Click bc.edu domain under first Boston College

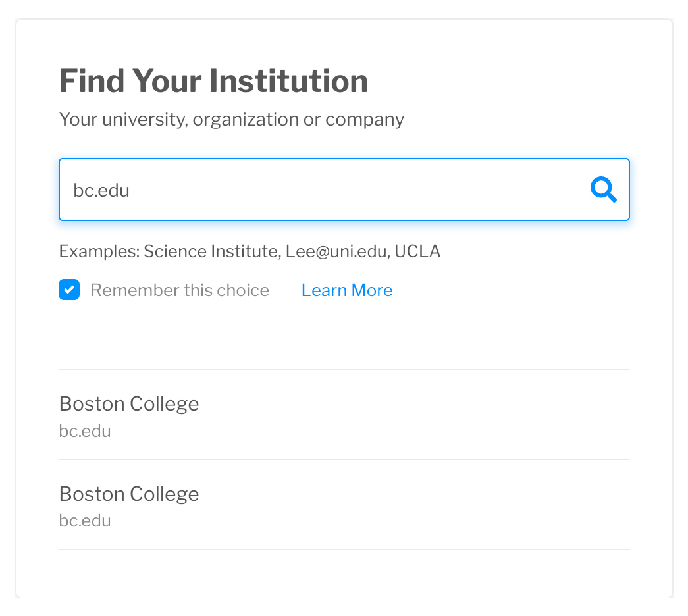click(85, 432)
